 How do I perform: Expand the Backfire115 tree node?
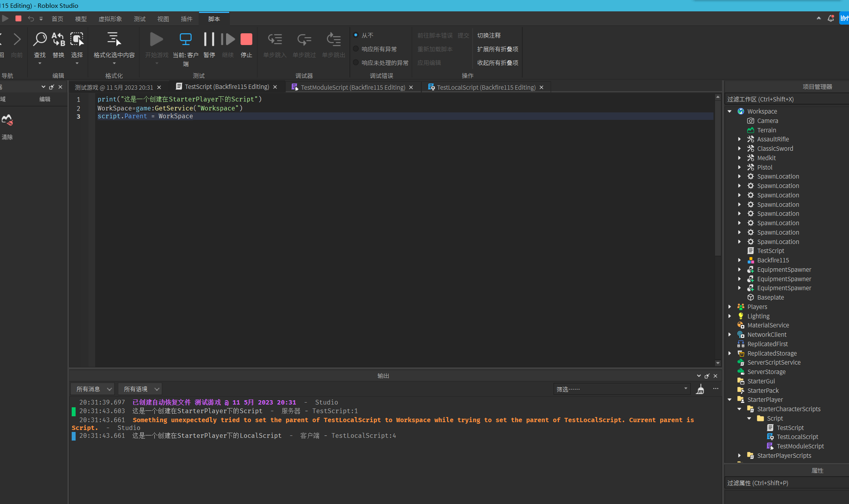click(x=740, y=260)
